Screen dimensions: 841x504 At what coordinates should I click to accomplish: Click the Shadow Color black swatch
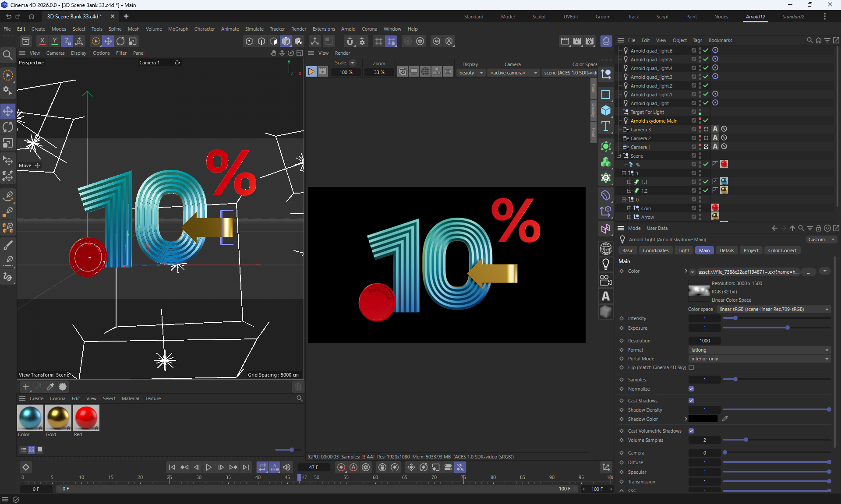703,419
